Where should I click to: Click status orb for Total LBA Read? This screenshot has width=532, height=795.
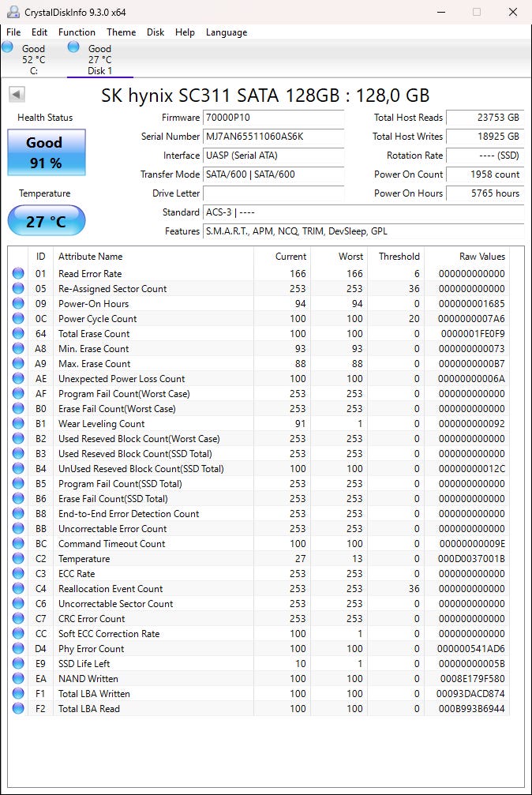click(x=18, y=709)
